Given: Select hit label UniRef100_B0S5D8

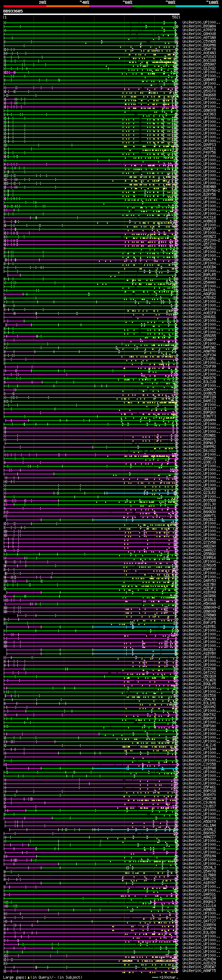Looking at the screenshot, I should pyautogui.click(x=199, y=500).
